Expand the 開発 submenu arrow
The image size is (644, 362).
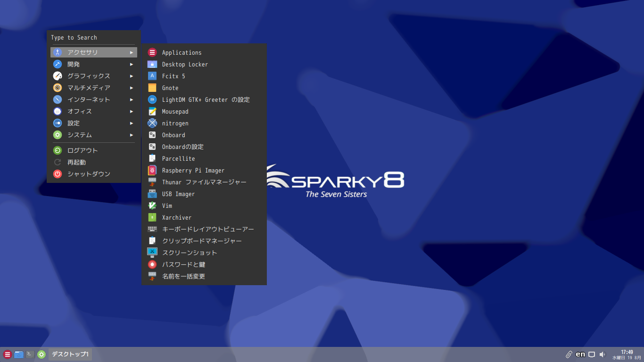(132, 64)
